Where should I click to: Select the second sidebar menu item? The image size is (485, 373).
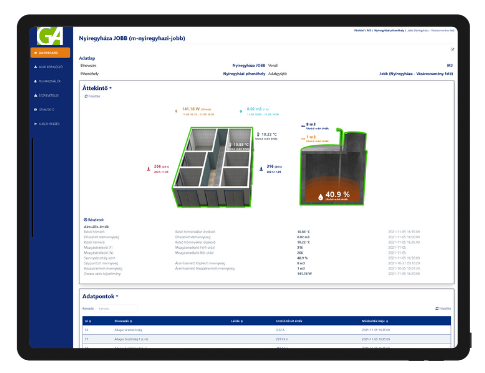click(x=48, y=67)
